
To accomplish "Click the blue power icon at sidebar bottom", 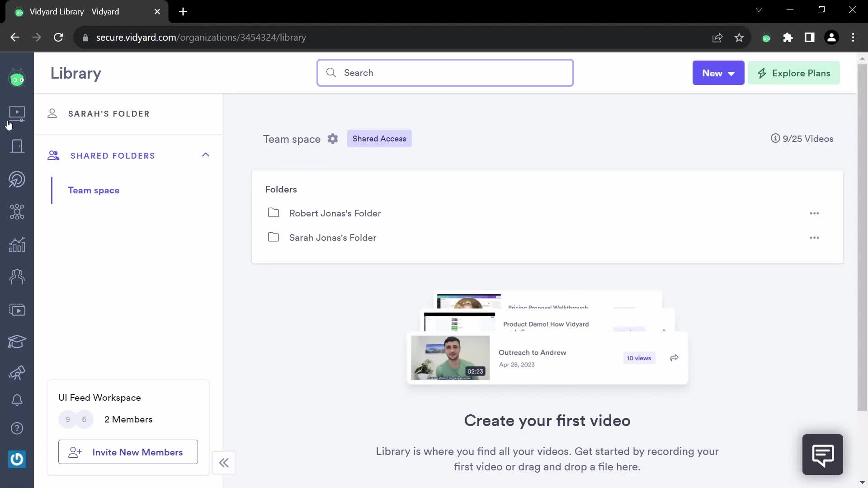I will click(x=17, y=459).
